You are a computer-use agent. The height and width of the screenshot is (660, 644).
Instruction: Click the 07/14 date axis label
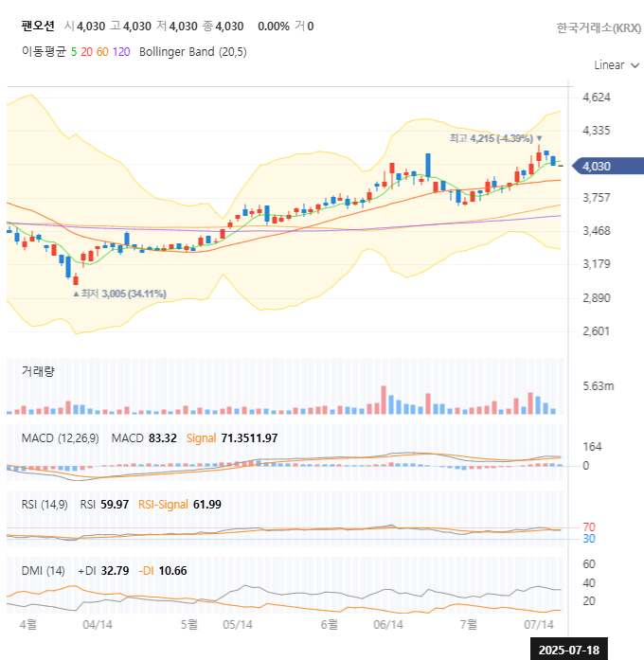(539, 625)
